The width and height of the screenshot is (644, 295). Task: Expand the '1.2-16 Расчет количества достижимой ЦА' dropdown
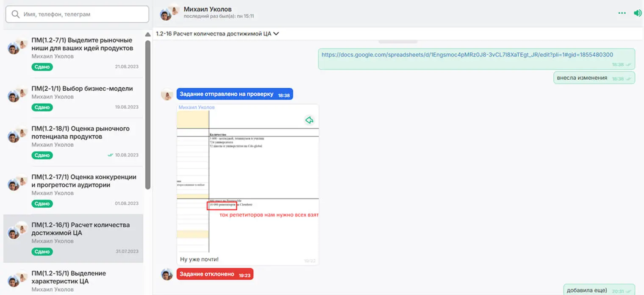(x=276, y=34)
